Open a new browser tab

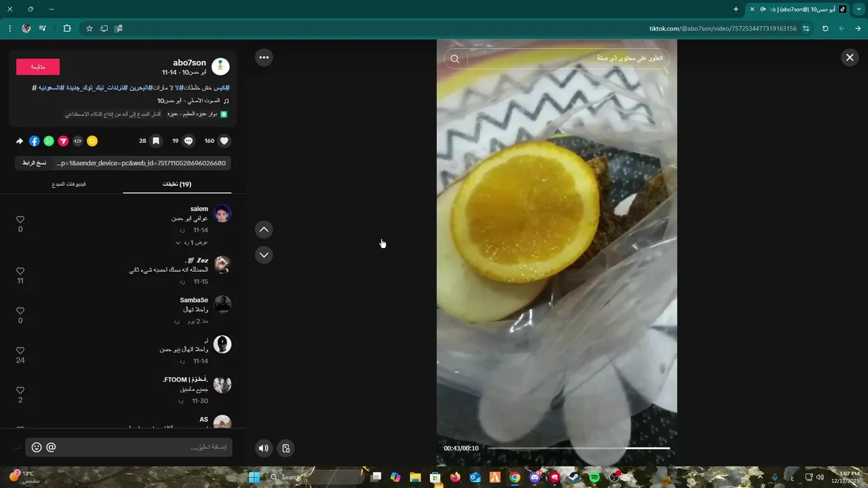736,9
